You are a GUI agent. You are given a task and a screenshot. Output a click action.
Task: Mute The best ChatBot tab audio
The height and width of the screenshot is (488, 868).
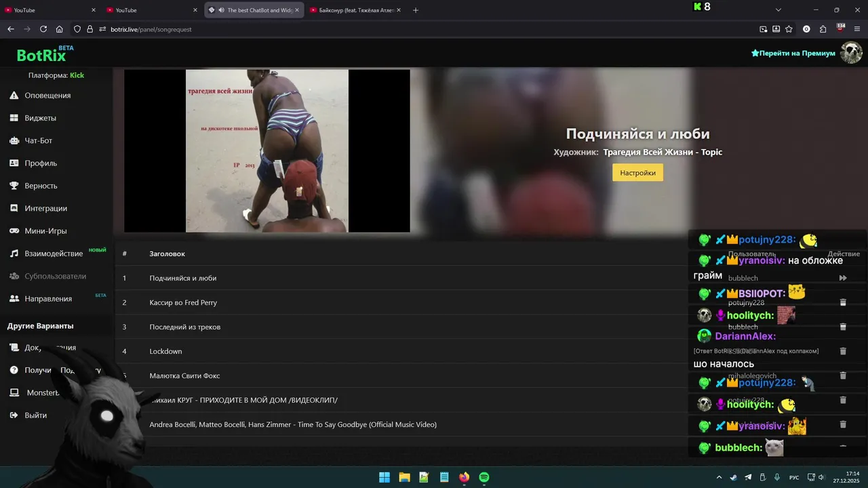221,10
